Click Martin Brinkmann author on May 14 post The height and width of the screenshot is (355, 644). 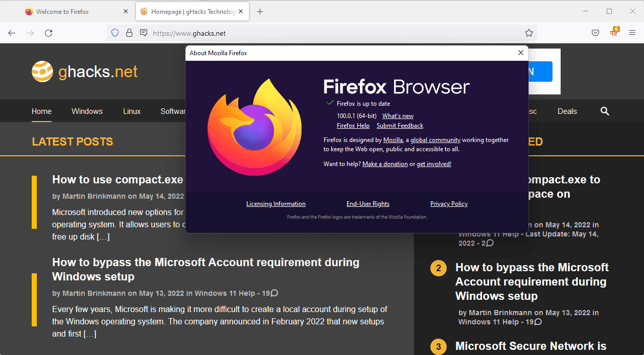tap(94, 196)
